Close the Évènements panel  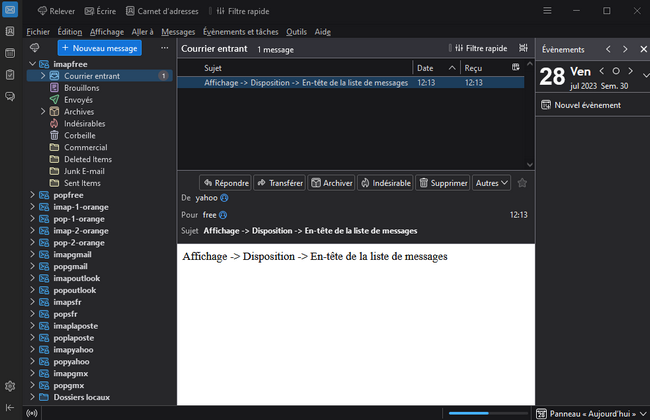click(643, 49)
